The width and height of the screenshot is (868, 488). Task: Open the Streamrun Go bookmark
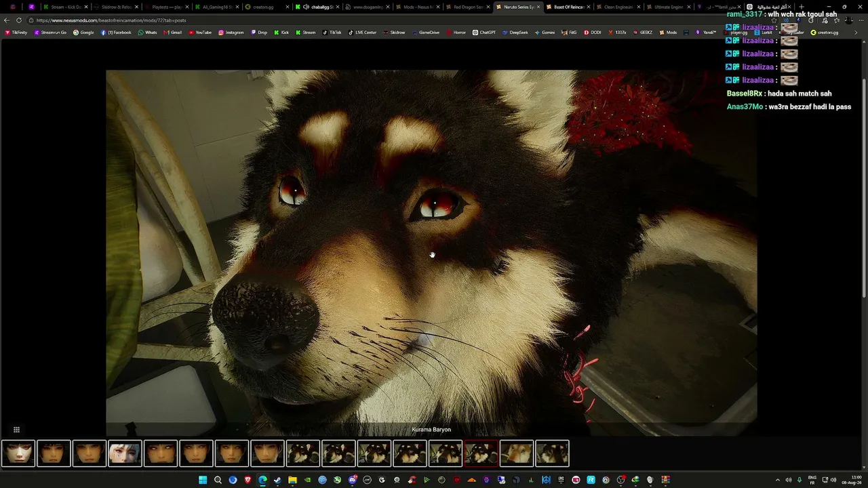(50, 33)
